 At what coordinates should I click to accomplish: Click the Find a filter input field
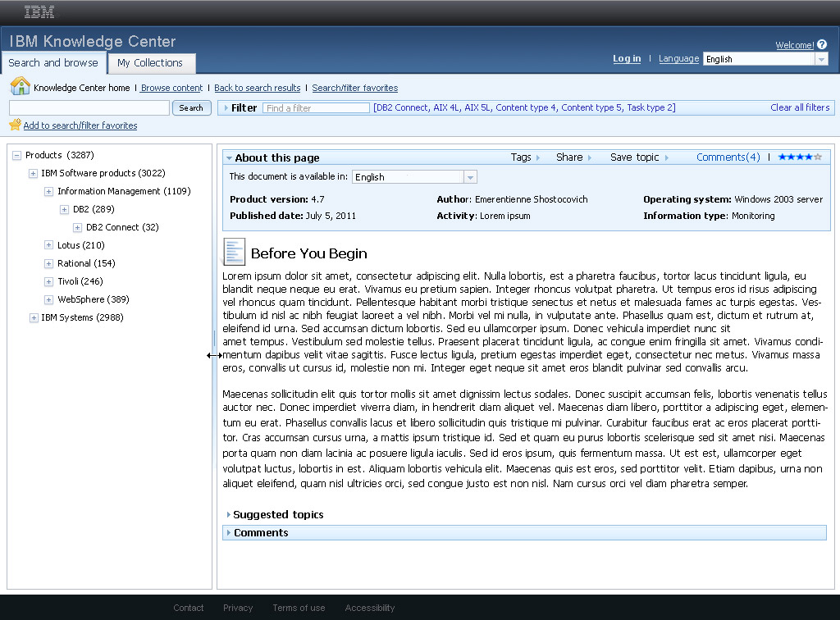tap(316, 108)
